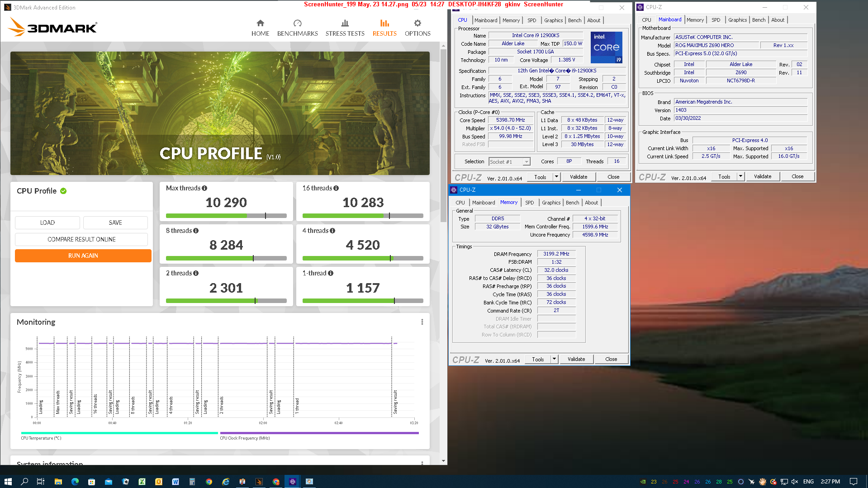Open Word from the taskbar
The width and height of the screenshot is (868, 488).
(175, 481)
